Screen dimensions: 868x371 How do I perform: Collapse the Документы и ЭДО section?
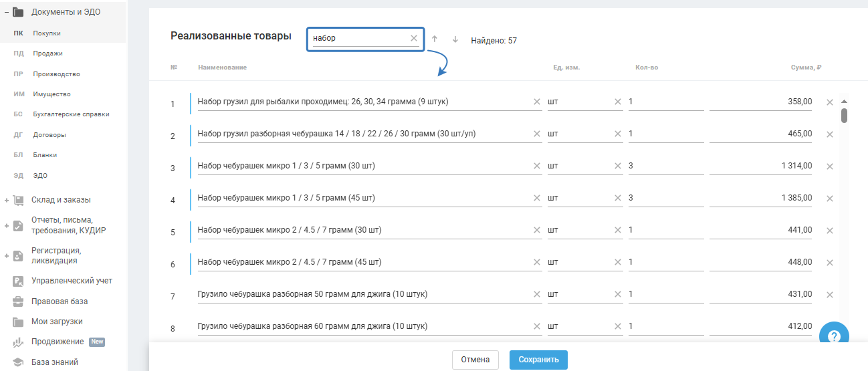(6, 12)
